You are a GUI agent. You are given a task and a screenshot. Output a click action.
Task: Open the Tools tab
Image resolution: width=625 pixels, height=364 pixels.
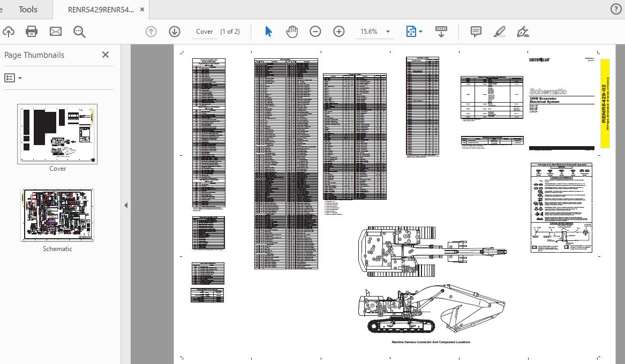(27, 10)
